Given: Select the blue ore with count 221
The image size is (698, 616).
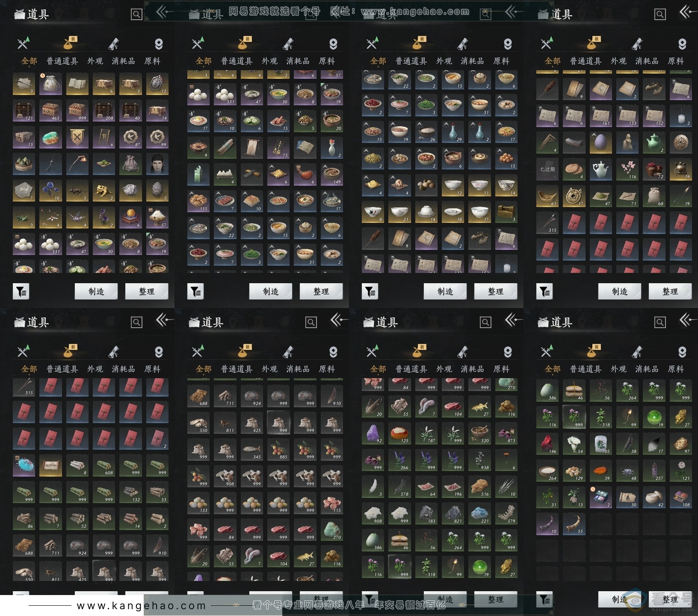Looking at the screenshot, I should tap(479, 513).
